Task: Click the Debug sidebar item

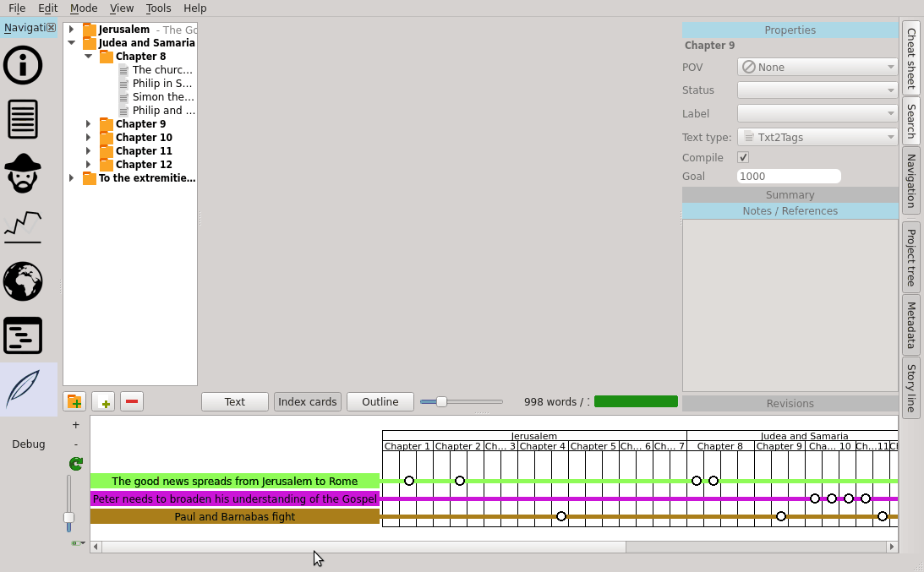Action: [28, 444]
